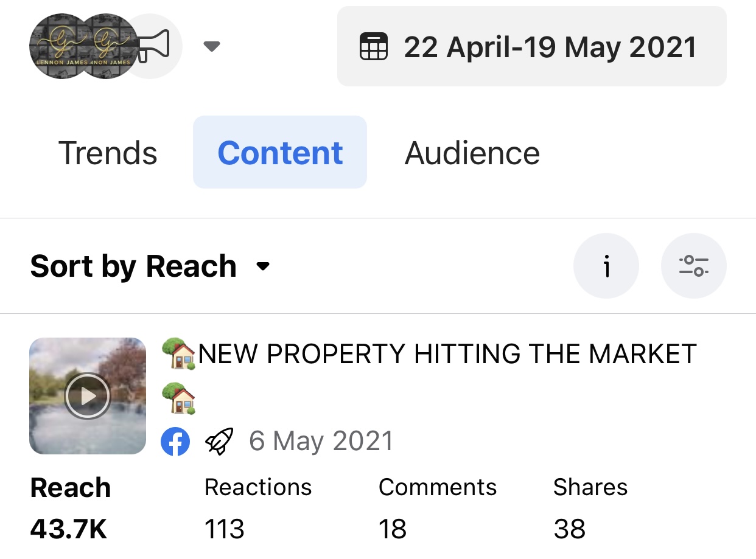The height and width of the screenshot is (559, 756).
Task: Click the 6 May 2021 post date
Action: (x=321, y=442)
